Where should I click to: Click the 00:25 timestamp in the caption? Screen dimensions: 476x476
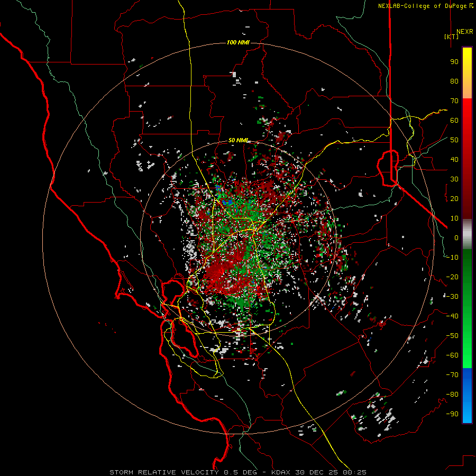(x=354, y=472)
